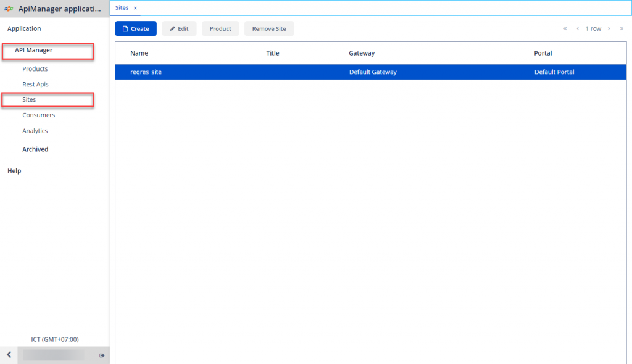Open Products in the API Manager sidebar
Image resolution: width=632 pixels, height=364 pixels.
[35, 68]
